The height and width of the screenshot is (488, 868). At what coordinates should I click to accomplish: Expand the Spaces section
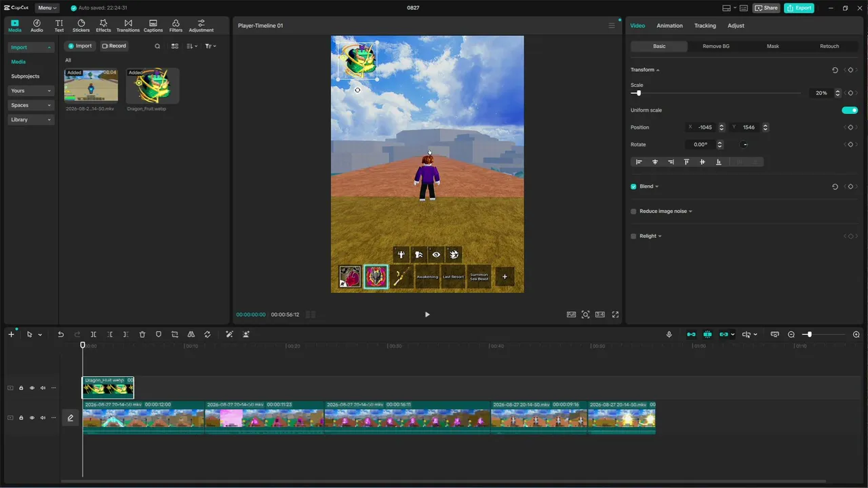31,105
